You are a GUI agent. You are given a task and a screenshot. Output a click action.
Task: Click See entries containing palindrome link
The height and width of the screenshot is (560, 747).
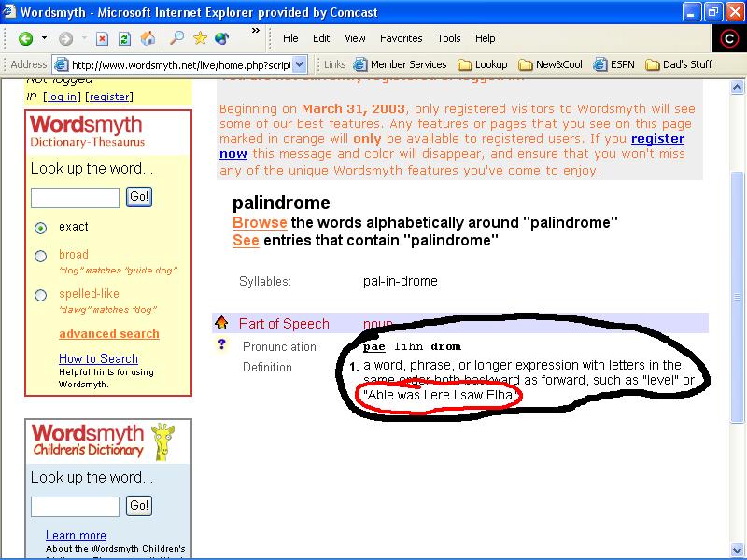246,240
